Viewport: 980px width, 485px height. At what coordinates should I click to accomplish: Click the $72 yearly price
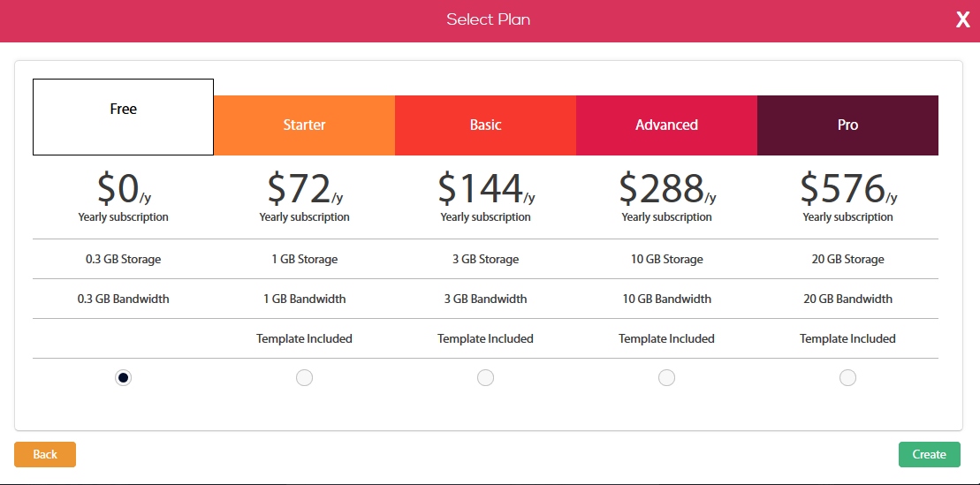coord(304,188)
